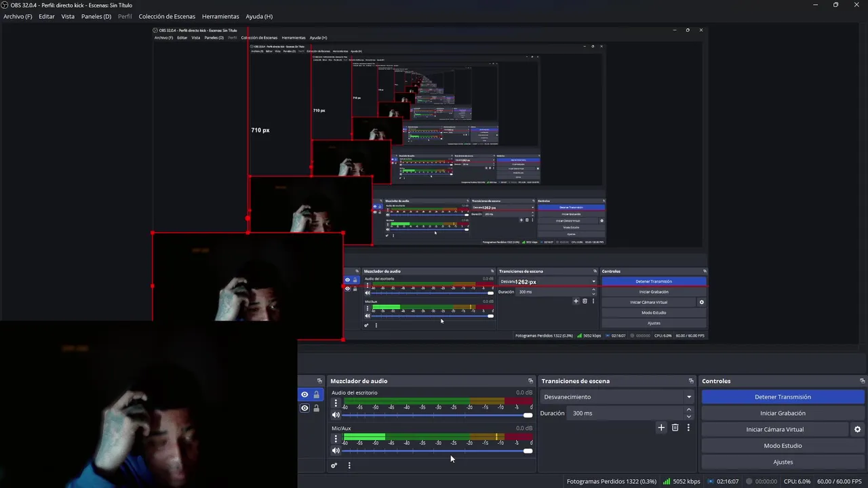Open the Herramientas menu
868x488 pixels.
[220, 16]
